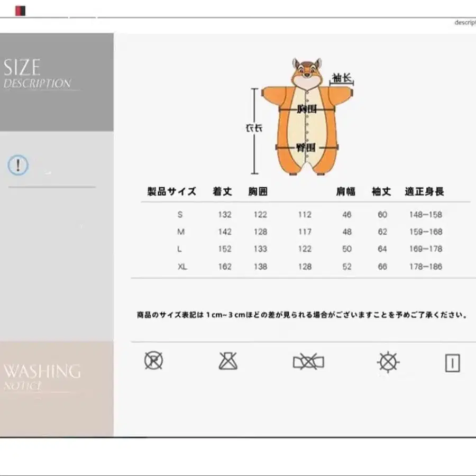Switch to the 製品サイズ header column
The width and height of the screenshot is (476, 476).
[x=170, y=191]
